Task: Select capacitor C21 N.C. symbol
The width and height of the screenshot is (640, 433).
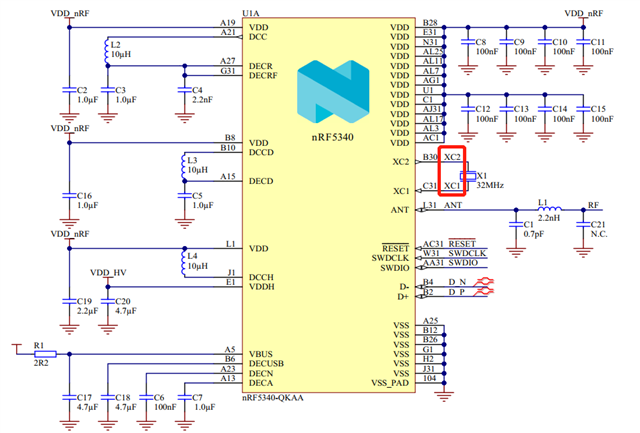Action: (583, 224)
